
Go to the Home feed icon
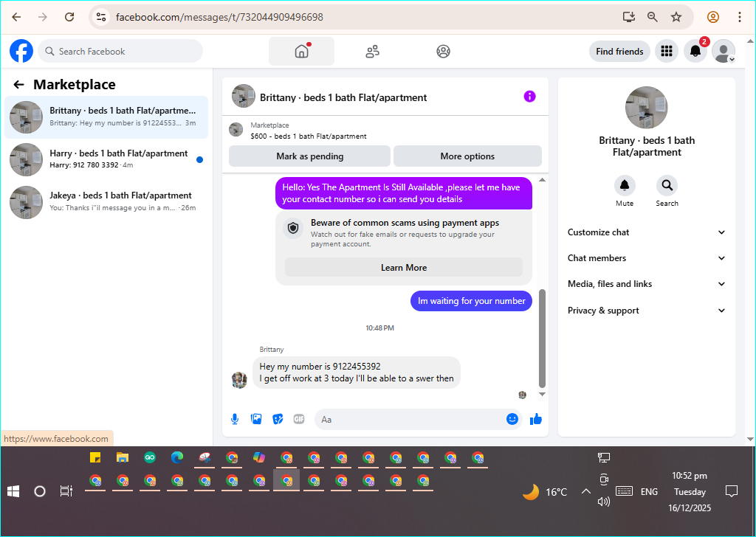click(301, 51)
